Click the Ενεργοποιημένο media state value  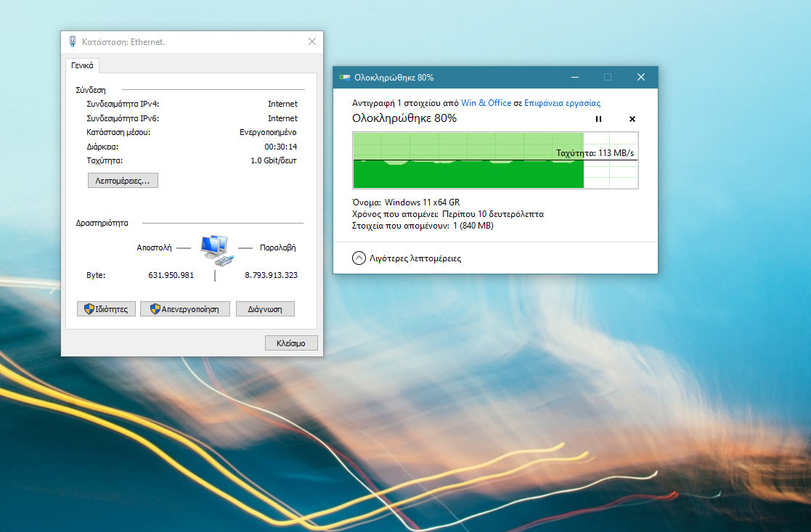click(x=268, y=132)
